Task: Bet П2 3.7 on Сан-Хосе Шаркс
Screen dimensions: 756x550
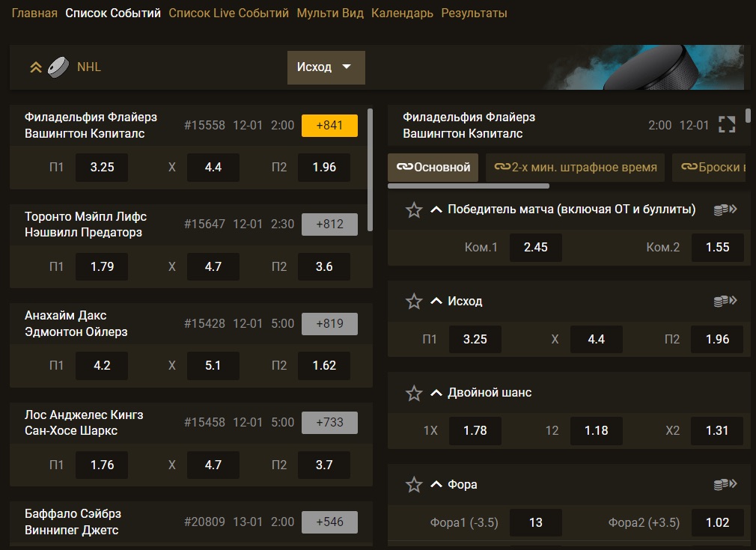Action: tap(324, 465)
